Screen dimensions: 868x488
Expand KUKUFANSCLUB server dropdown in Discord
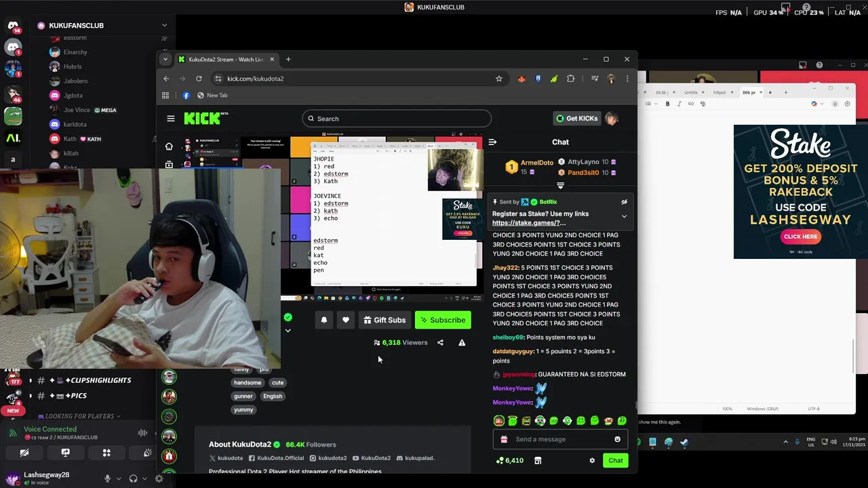click(164, 26)
